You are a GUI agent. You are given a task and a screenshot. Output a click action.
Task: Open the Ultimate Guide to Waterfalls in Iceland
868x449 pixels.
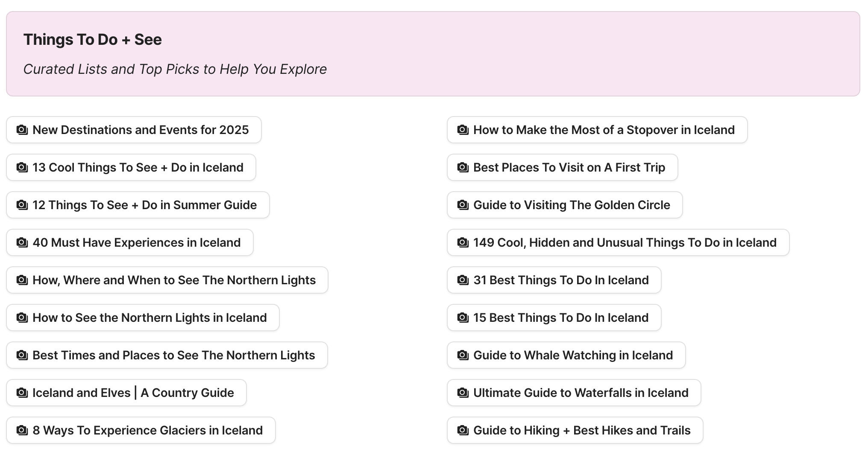pos(574,393)
